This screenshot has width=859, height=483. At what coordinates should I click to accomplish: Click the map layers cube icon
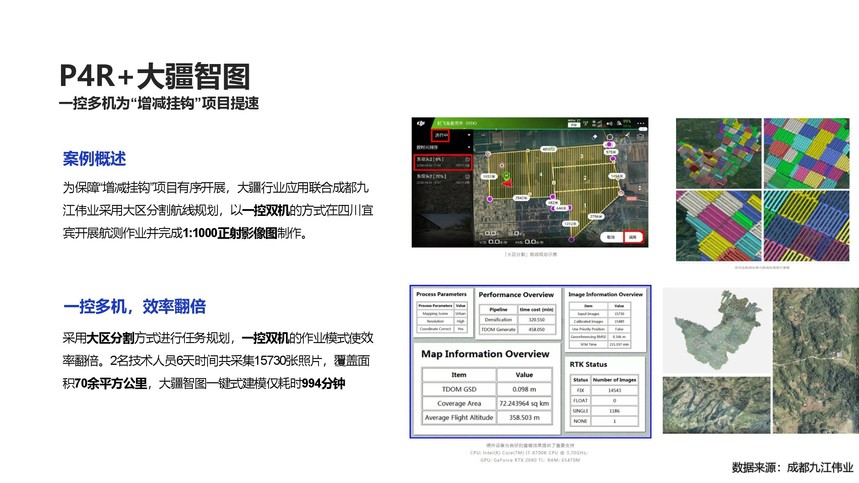[640, 137]
